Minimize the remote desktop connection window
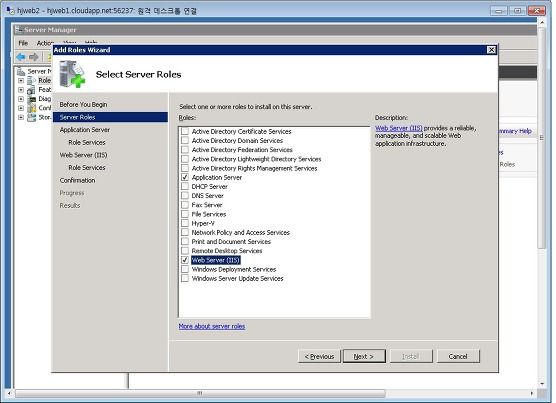 pyautogui.click(x=499, y=11)
